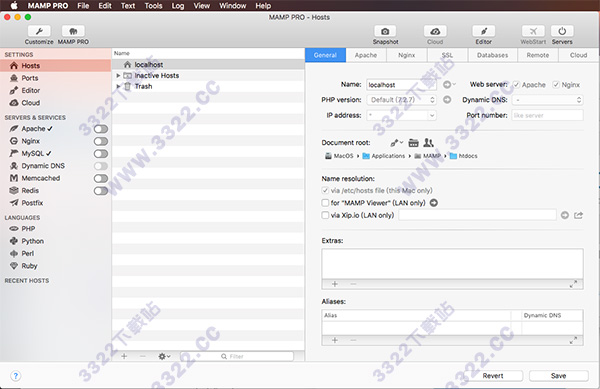Open the PHP version dropdown

pos(401,100)
